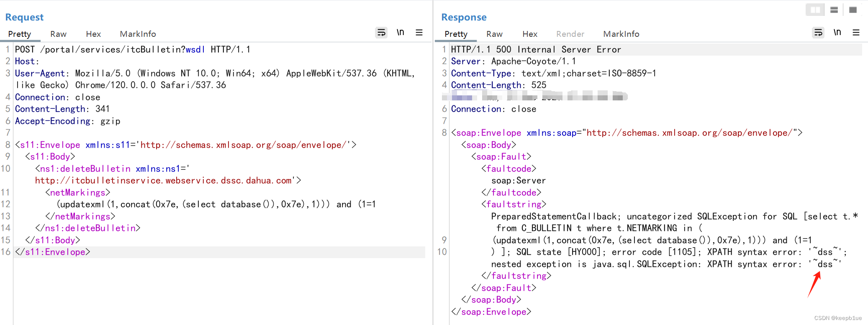Click the Request panel heading
The height and width of the screenshot is (325, 868).
(24, 17)
